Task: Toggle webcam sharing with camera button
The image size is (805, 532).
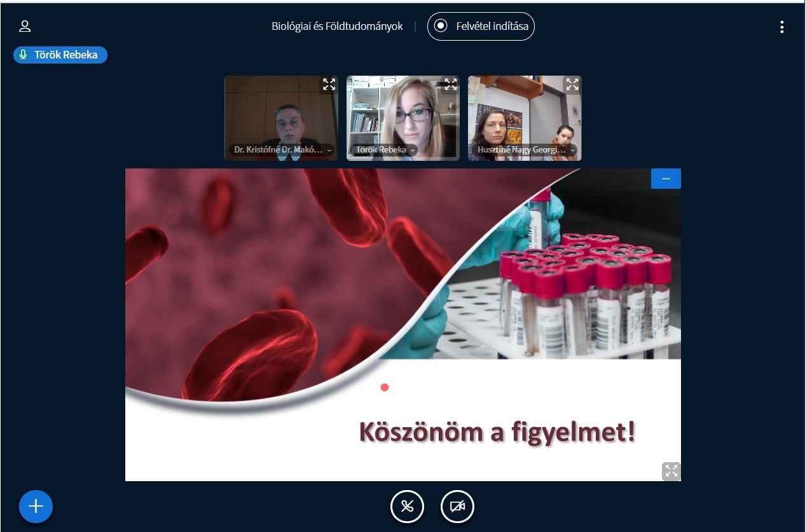Action: click(457, 507)
